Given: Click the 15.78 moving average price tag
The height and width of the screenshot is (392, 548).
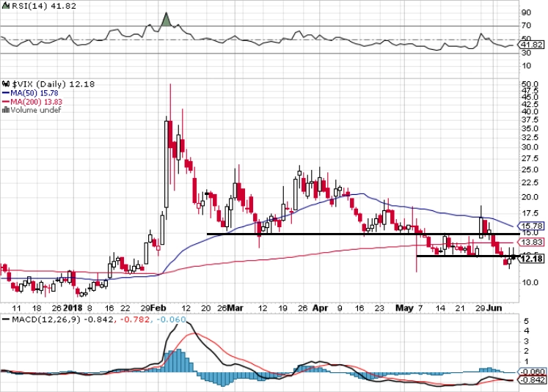Looking at the screenshot, I should point(531,226).
